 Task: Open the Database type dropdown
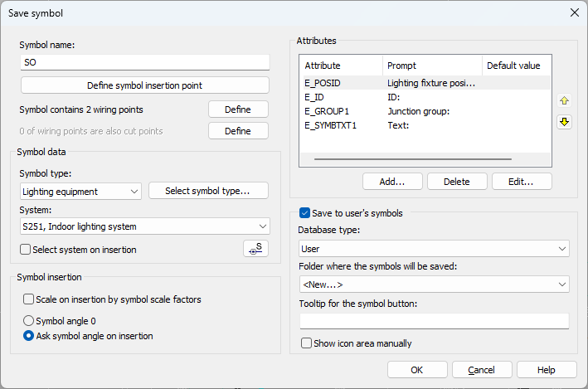point(434,248)
